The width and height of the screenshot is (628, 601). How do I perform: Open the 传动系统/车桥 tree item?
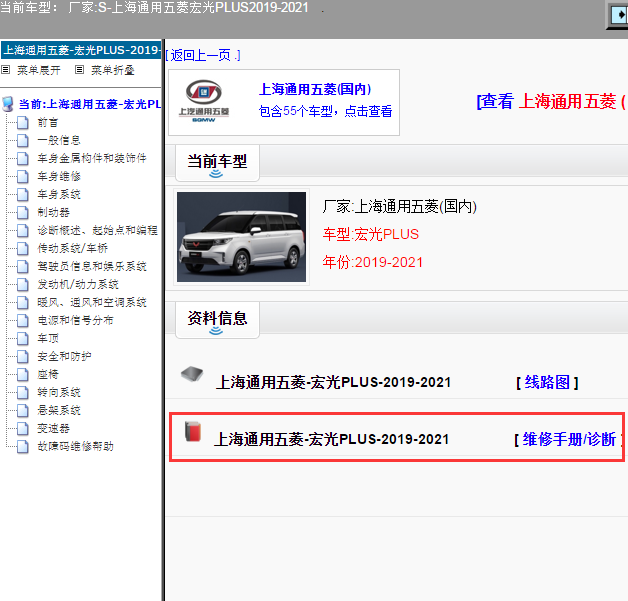click(72, 248)
